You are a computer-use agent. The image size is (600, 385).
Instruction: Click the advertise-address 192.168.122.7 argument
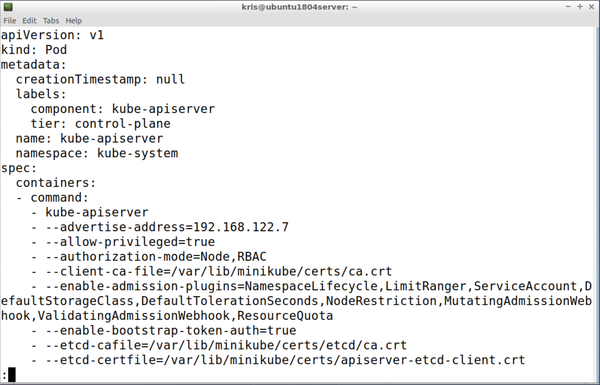tap(167, 227)
